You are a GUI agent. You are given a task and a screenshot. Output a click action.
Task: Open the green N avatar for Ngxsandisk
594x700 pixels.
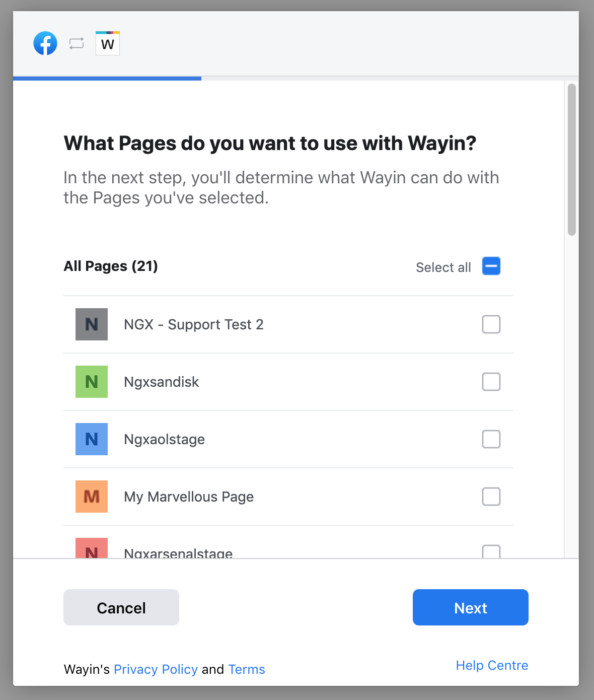pyautogui.click(x=92, y=382)
